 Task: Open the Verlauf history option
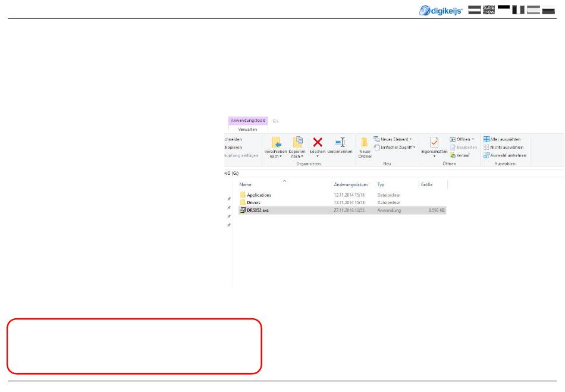[x=462, y=155]
